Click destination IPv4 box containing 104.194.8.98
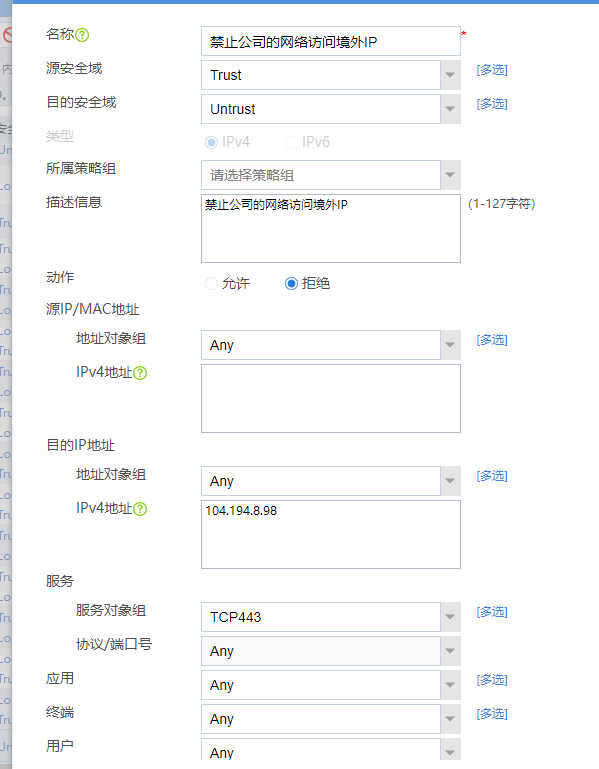 pos(331,535)
